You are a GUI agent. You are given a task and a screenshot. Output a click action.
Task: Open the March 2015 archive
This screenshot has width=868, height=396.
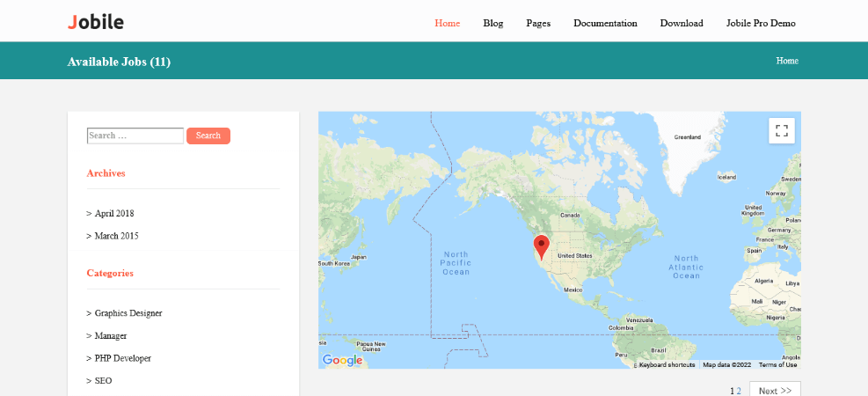116,236
